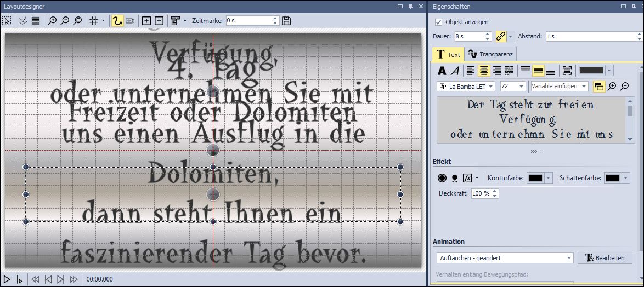The width and height of the screenshot is (644, 287).
Task: Click the Bearbeiten button
Action: [605, 258]
